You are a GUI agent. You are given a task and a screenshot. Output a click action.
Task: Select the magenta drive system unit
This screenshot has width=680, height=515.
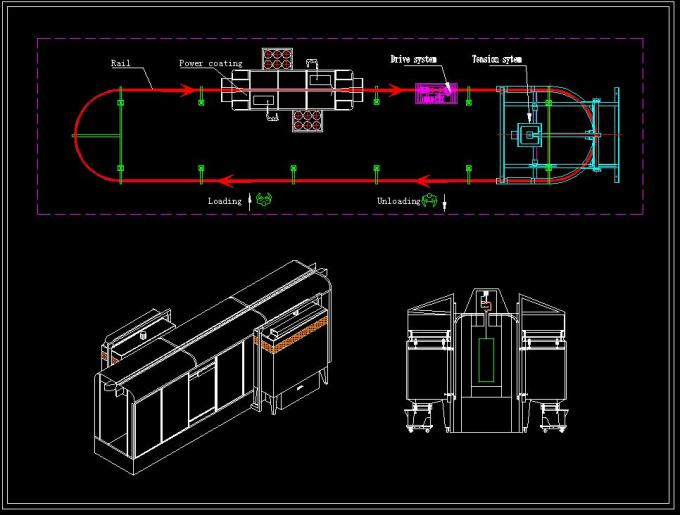[435, 94]
